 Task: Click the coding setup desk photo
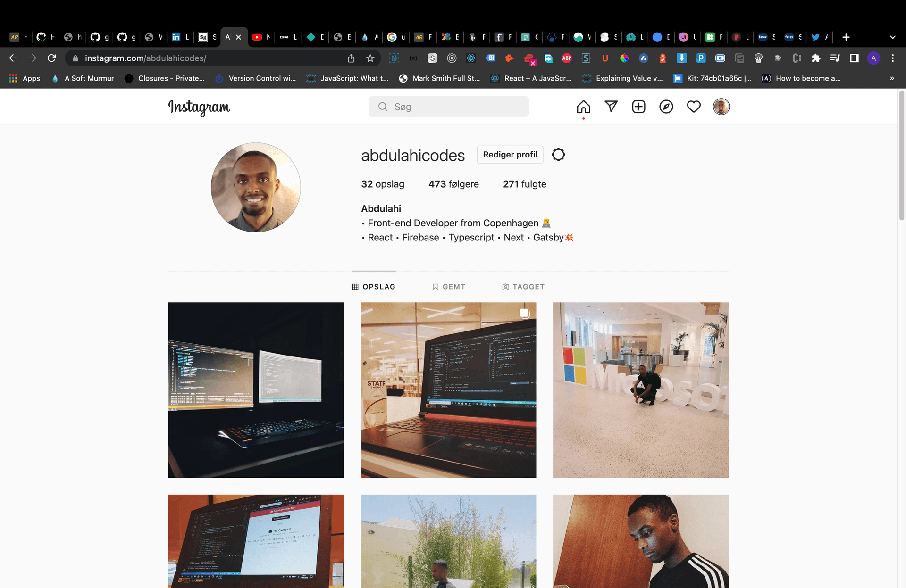pyautogui.click(x=256, y=389)
